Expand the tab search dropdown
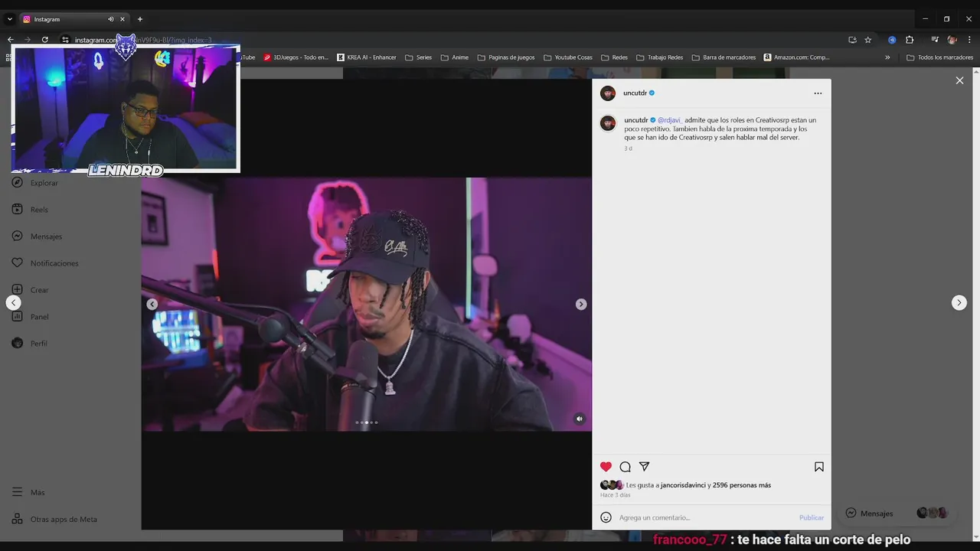The width and height of the screenshot is (980, 551). pyautogui.click(x=10, y=19)
